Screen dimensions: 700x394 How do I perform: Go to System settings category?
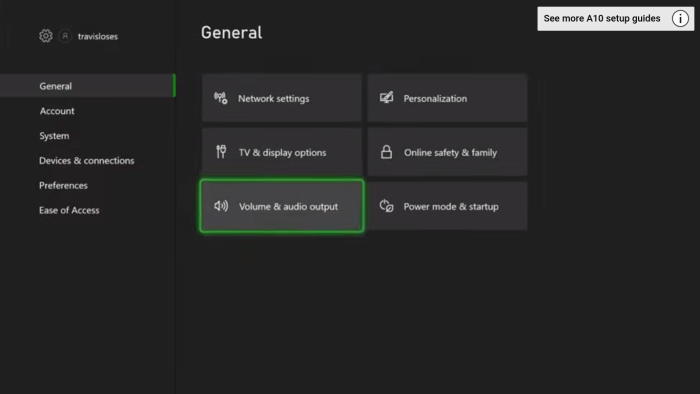[x=54, y=136]
